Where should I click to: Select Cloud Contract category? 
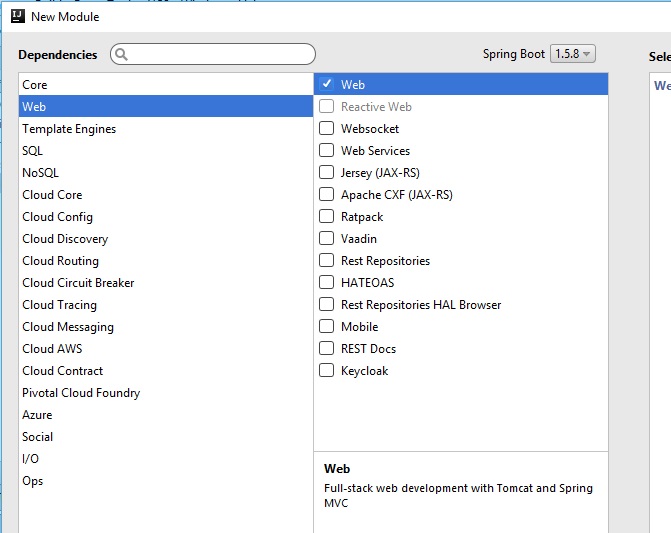click(x=166, y=370)
